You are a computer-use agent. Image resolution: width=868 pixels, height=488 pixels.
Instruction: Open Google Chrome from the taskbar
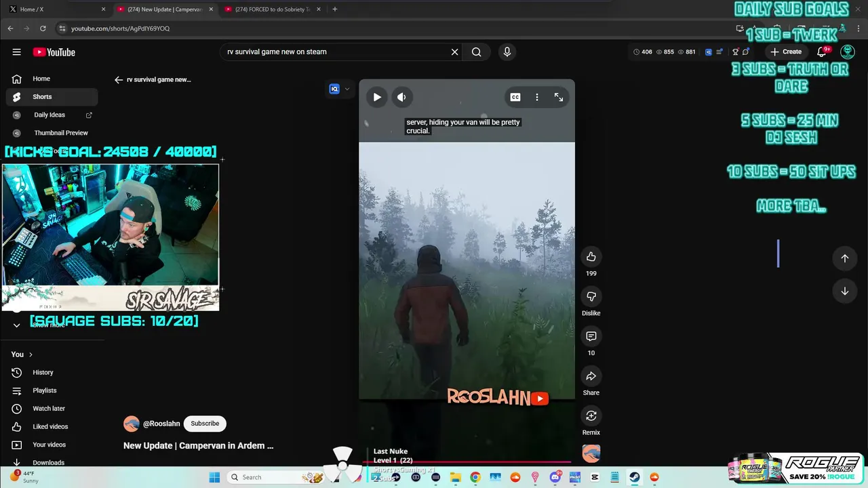tap(475, 477)
